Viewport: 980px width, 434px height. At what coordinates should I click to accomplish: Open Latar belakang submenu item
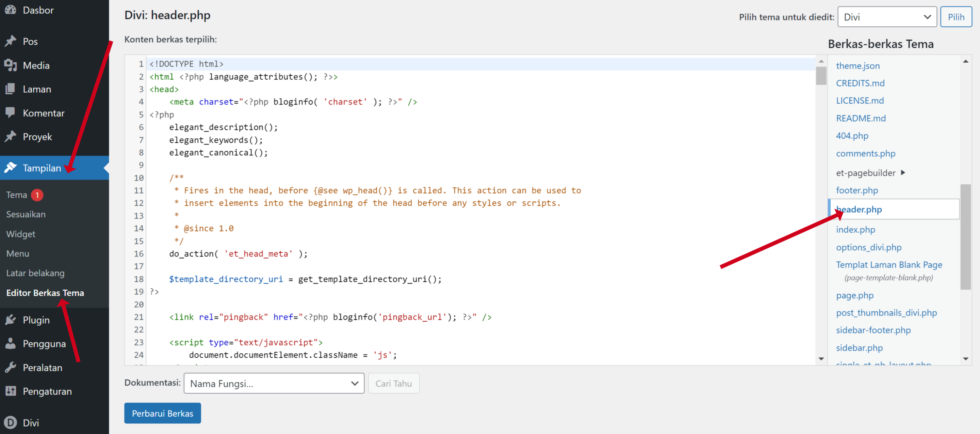(35, 273)
